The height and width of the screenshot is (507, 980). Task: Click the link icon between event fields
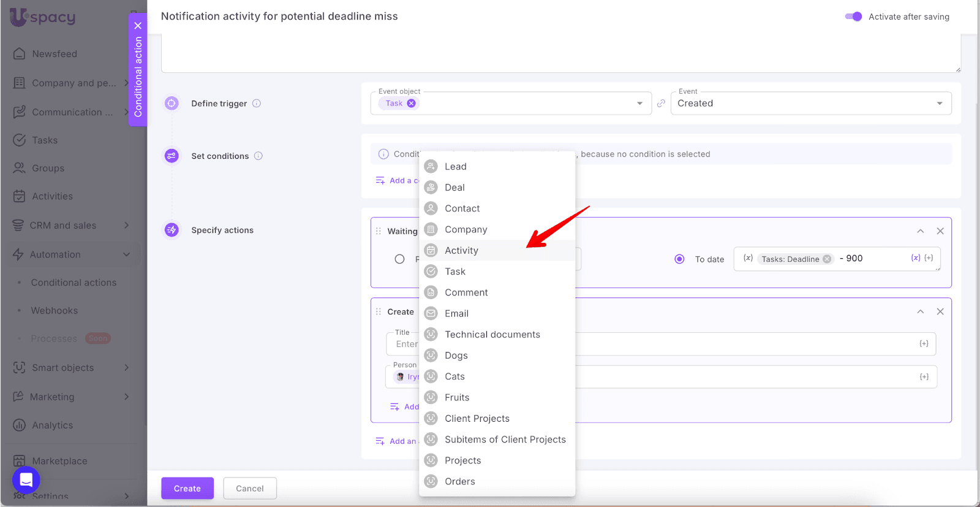(x=661, y=104)
